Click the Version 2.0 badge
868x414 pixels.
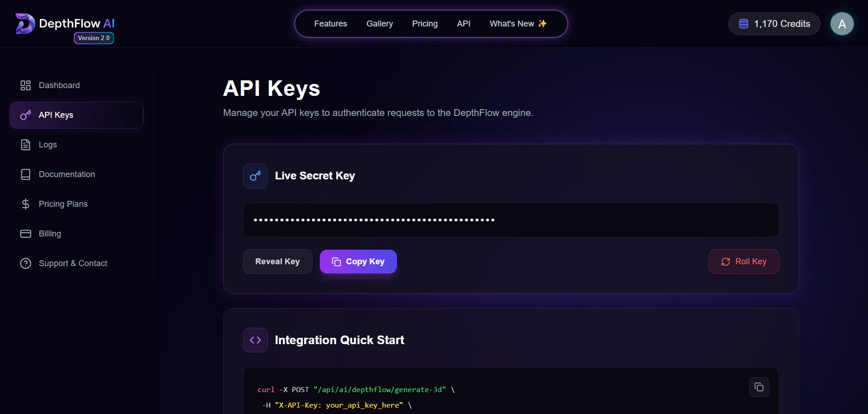94,38
